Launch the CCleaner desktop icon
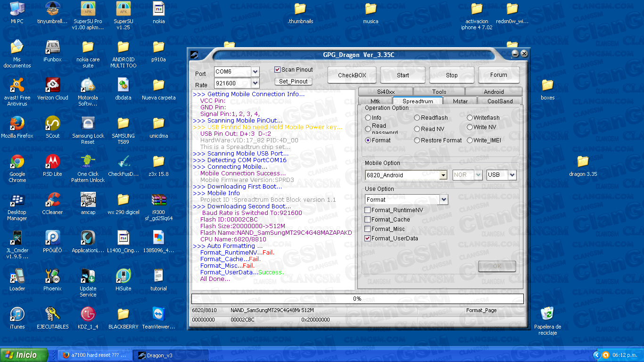The height and width of the screenshot is (362, 644). click(x=52, y=201)
